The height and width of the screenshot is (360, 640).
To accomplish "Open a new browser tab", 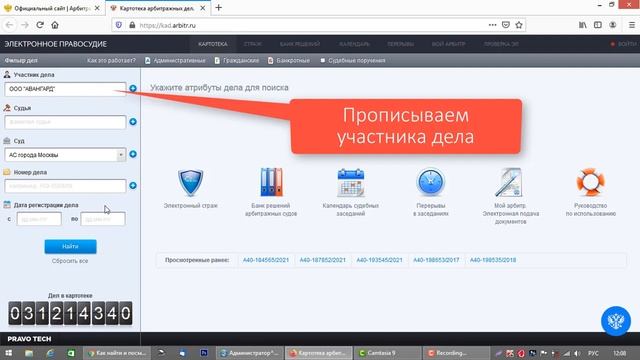I will (218, 7).
